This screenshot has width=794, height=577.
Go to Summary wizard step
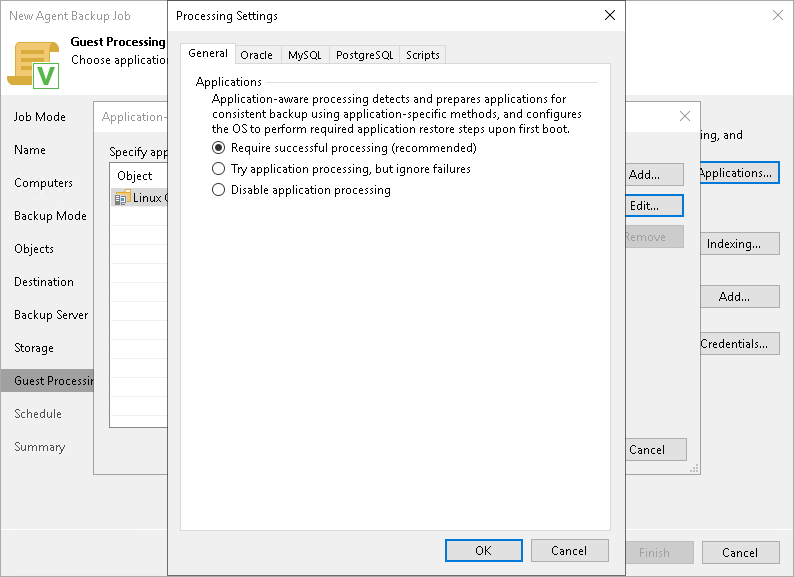click(40, 447)
